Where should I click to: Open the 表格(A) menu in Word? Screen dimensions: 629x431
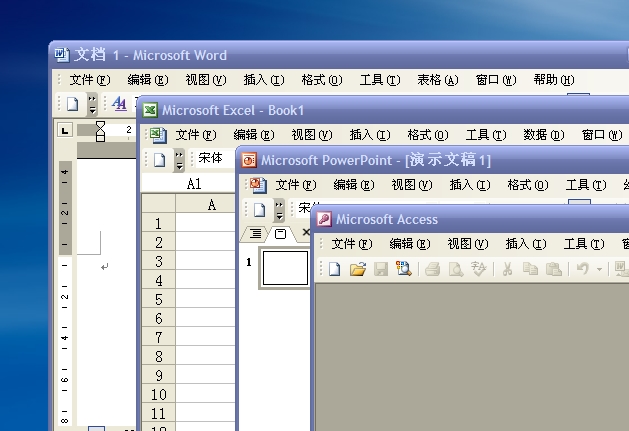click(x=438, y=80)
